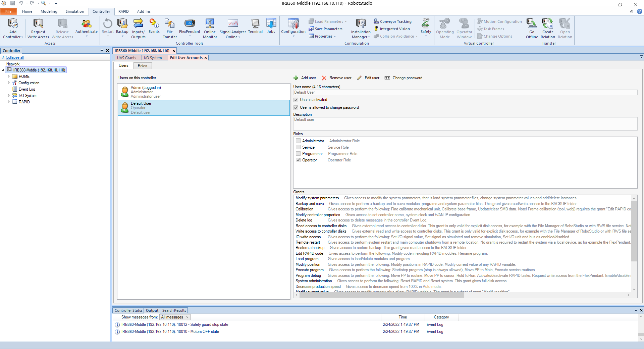This screenshot has width=644, height=349.
Task: Click the Go Offline icon
Action: (532, 23)
